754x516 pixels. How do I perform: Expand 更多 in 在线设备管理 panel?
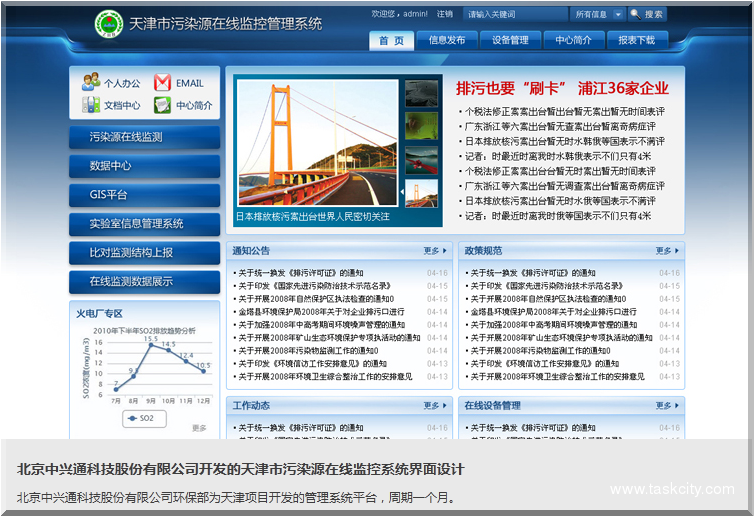tap(667, 406)
